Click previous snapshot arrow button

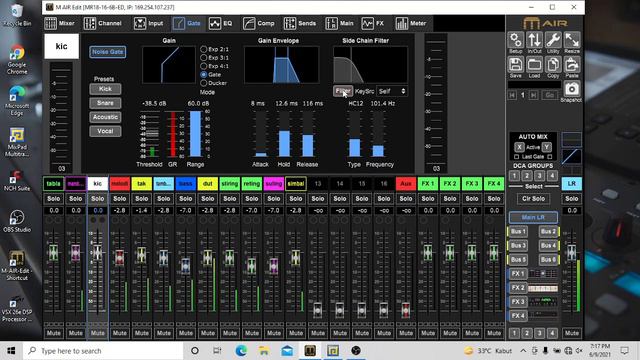pyautogui.click(x=513, y=95)
